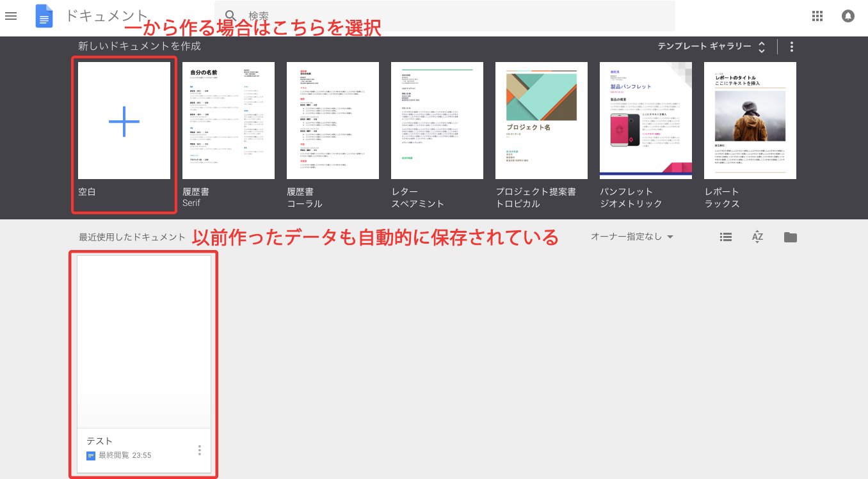Open the AZ sort options
868x479 pixels.
[x=757, y=237]
